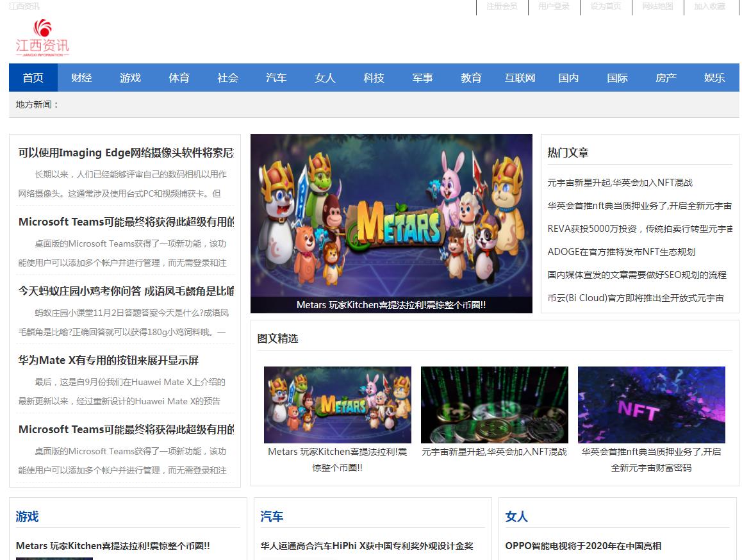742x560 pixels.
Task: Open hot article 币云(Bi Cloud)官方即将推出
Action: pyautogui.click(x=636, y=298)
